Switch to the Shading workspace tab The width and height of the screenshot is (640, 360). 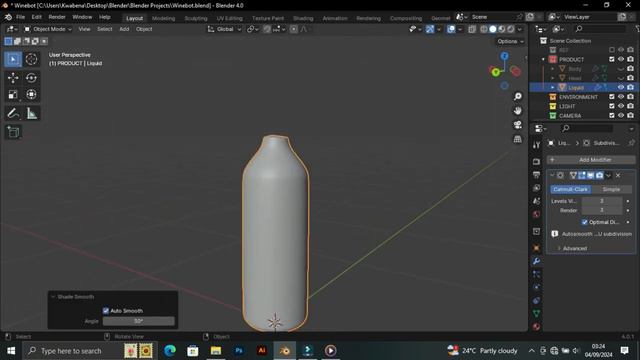click(303, 18)
